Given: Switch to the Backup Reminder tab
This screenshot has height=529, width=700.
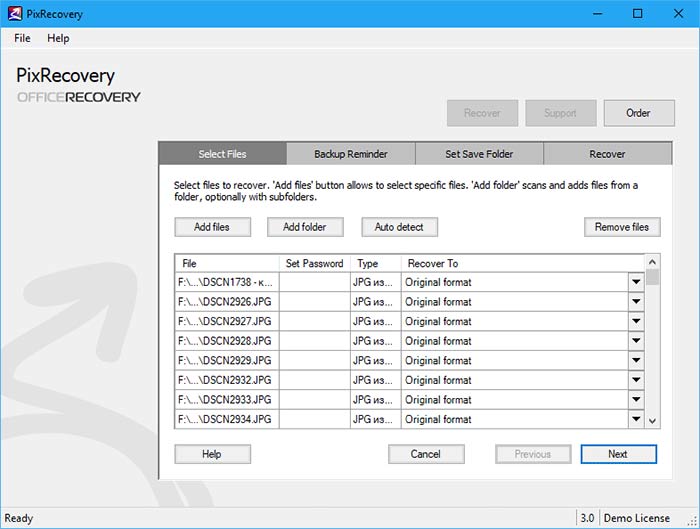Looking at the screenshot, I should pyautogui.click(x=351, y=154).
